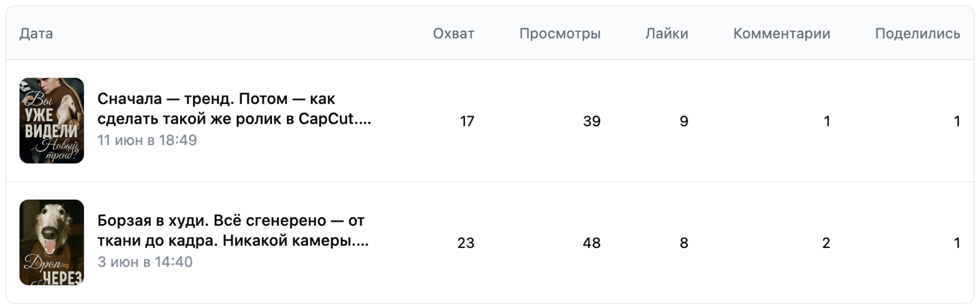Viewport: 980px width, 308px height.
Task: Click likes count 8 of Борзая post
Action: point(684,243)
